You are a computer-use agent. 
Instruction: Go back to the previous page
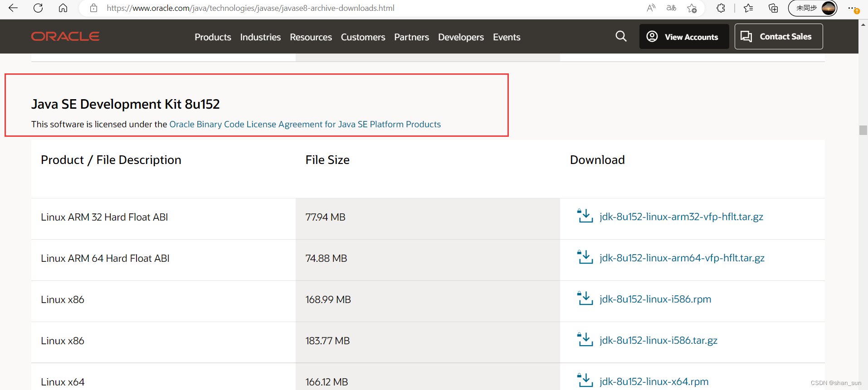pyautogui.click(x=13, y=8)
